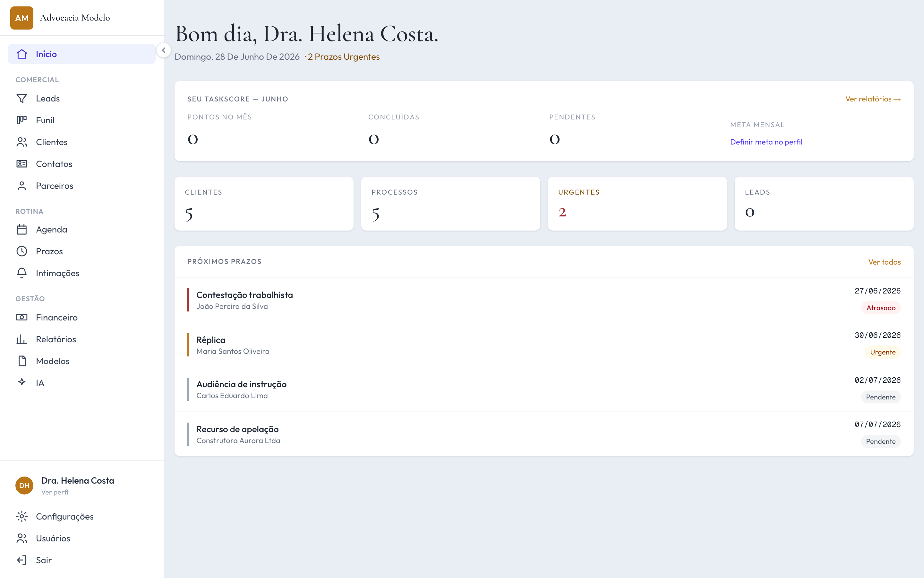The height and width of the screenshot is (578, 924).
Task: Click the Funil kanban icon
Action: 22,120
